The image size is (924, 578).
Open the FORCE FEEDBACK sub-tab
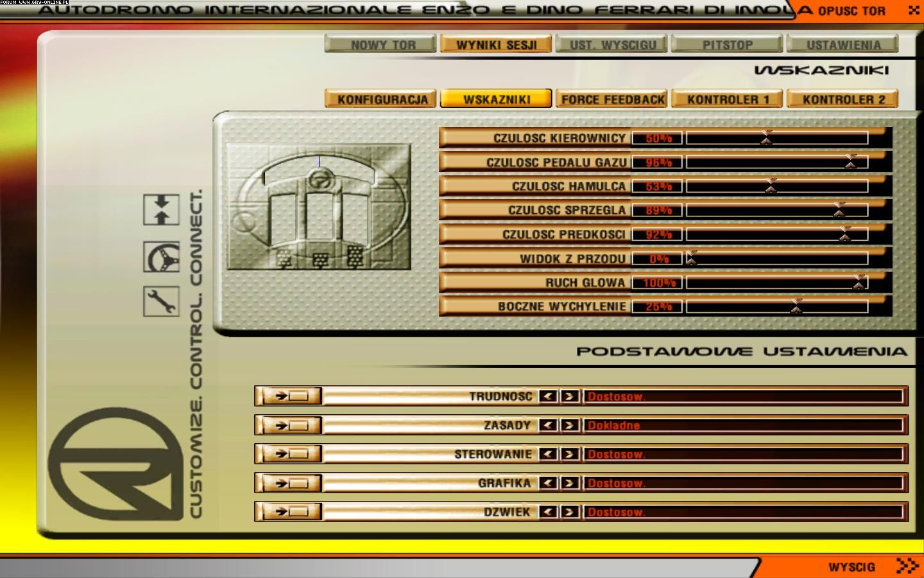coord(612,99)
